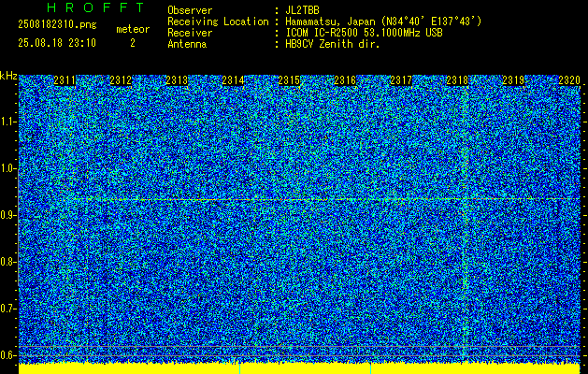Click the Receiver field label
Screen dimensions: 588x374
190,33
